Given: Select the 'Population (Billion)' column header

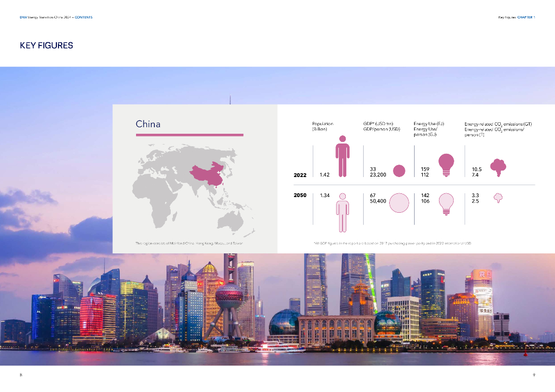Looking at the screenshot, I should (322, 127).
